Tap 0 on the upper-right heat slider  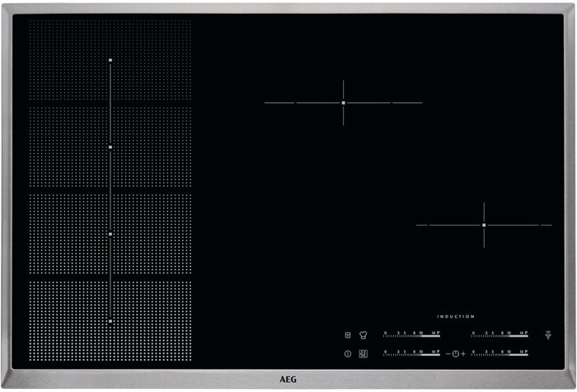coord(474,334)
